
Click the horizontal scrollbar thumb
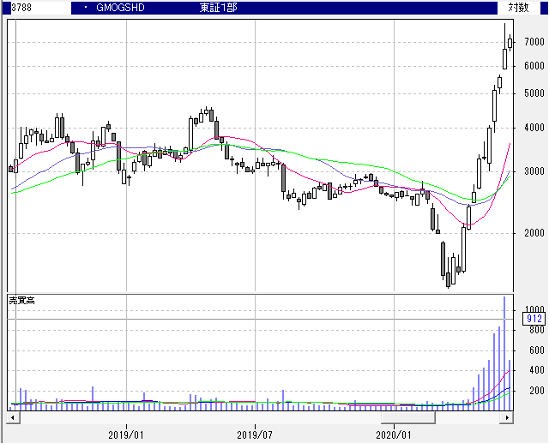(x=409, y=417)
